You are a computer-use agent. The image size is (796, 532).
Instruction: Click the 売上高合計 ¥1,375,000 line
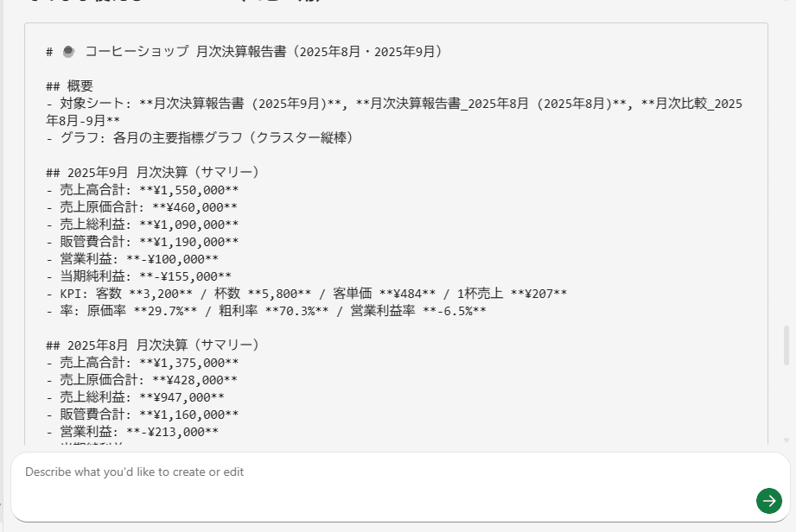(x=143, y=363)
